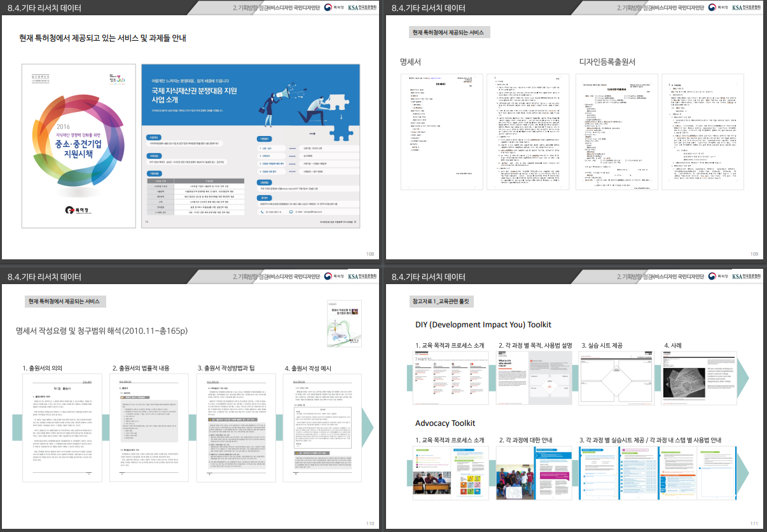Select the 명세서 heading on slide 109
The height and width of the screenshot is (532, 767).
click(410, 62)
